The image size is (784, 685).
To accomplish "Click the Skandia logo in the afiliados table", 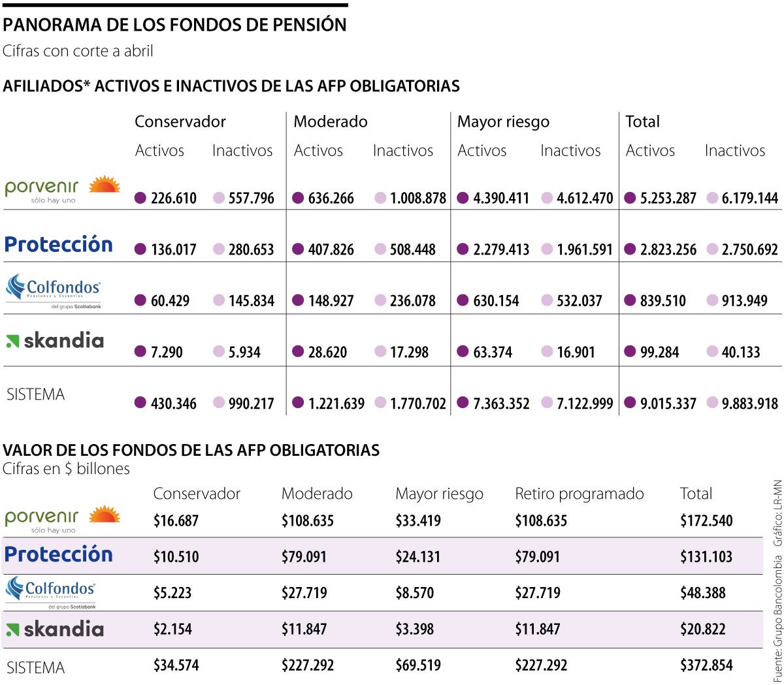I will [x=55, y=340].
